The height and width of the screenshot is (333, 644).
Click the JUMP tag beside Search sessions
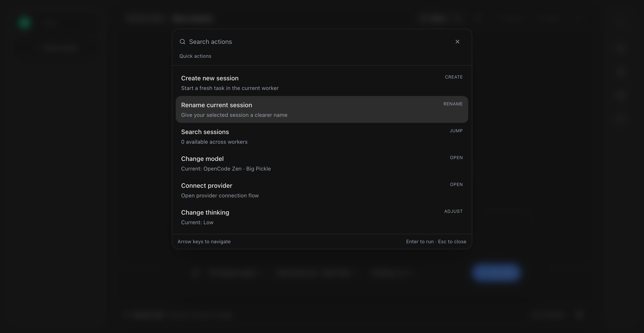coord(456,131)
